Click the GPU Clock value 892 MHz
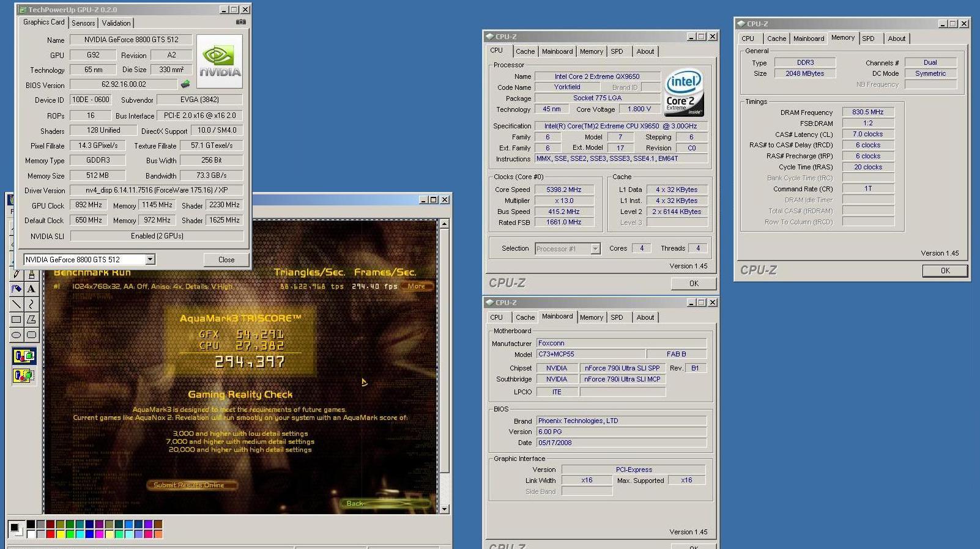This screenshot has height=549, width=980. click(89, 205)
